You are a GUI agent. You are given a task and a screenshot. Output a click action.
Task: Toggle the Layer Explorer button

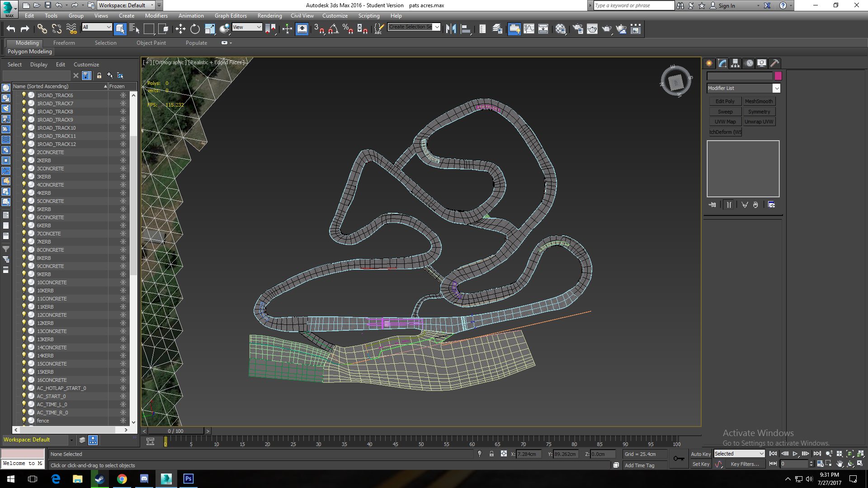[498, 29]
